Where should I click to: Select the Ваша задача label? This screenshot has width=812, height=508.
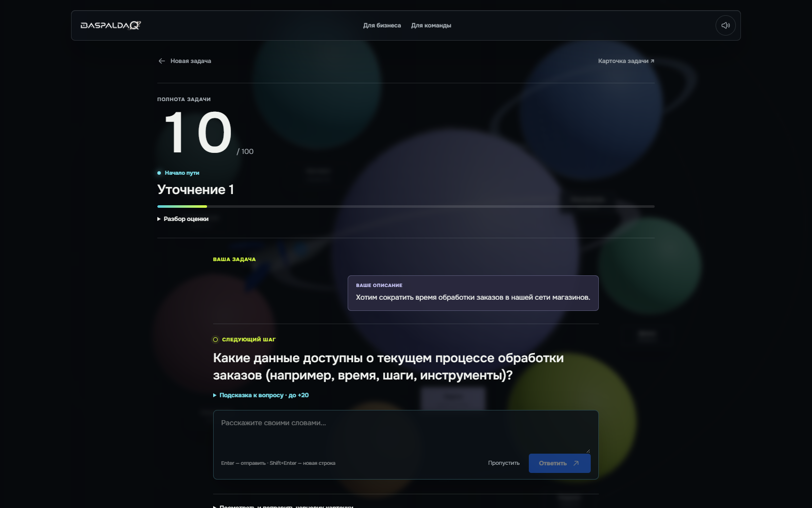(x=234, y=259)
